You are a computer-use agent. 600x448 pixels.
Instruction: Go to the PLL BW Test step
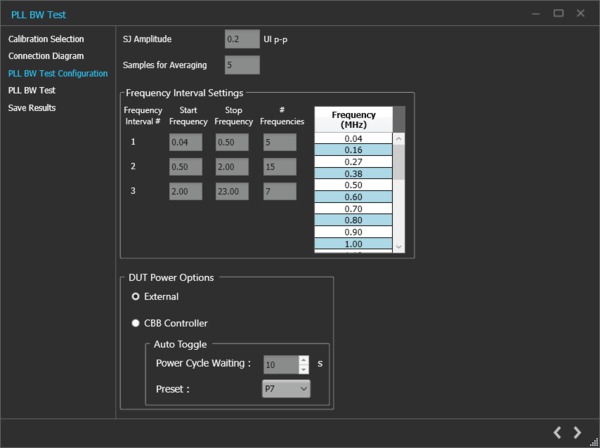(32, 91)
